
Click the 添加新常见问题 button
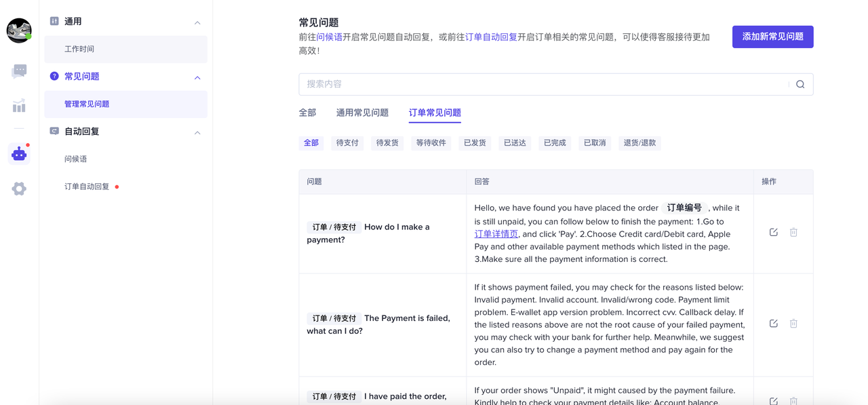tap(773, 37)
